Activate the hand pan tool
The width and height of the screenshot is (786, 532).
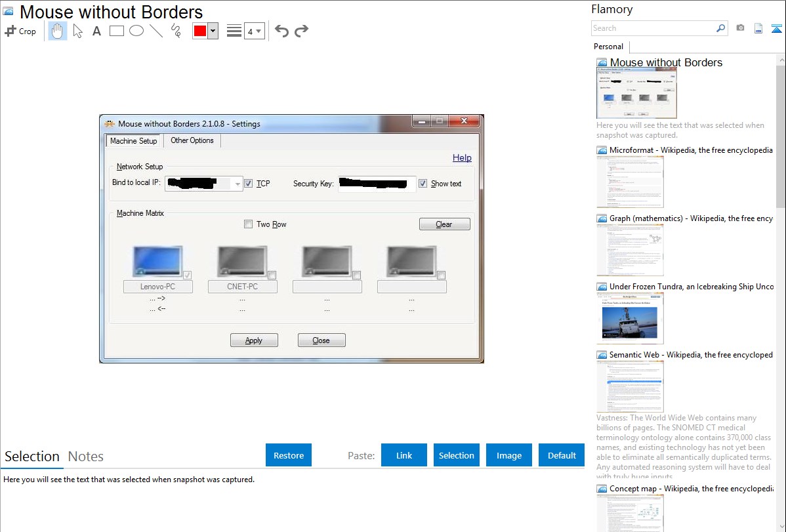point(57,31)
